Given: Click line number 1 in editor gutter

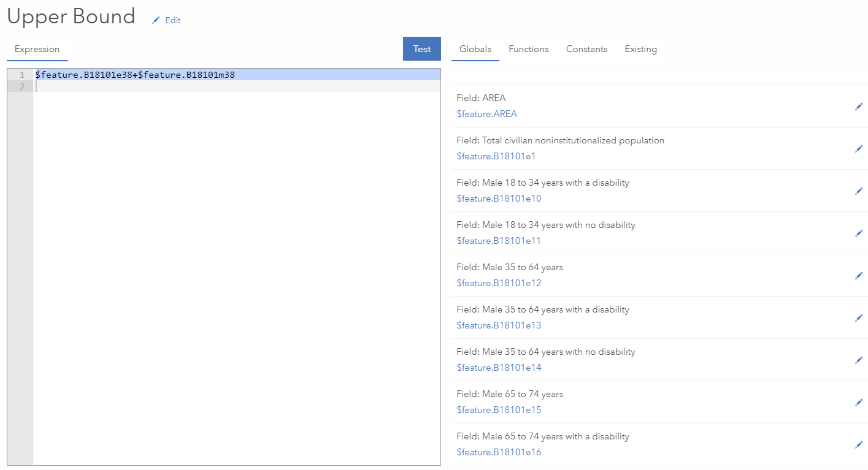Looking at the screenshot, I should click(x=21, y=75).
